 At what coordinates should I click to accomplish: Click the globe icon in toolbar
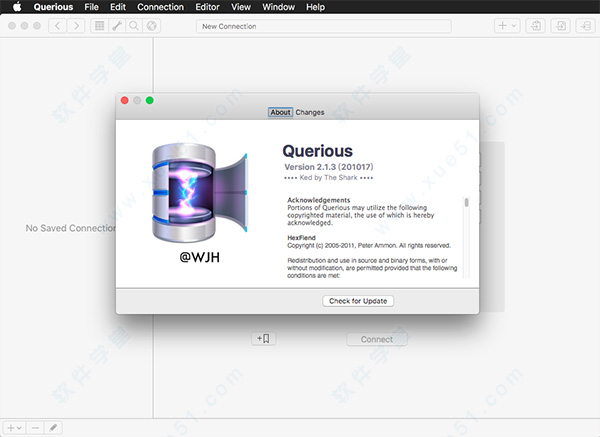152,25
